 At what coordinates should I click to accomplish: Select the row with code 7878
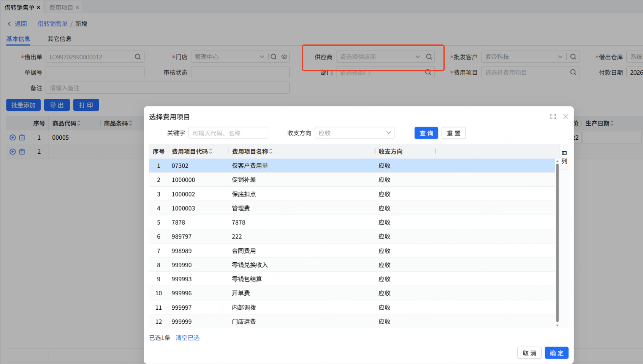[x=352, y=222]
